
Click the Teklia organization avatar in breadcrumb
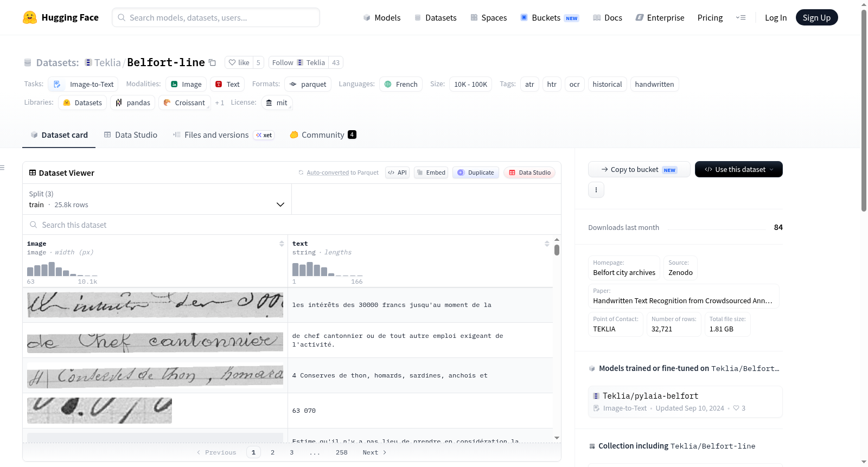[x=88, y=62]
